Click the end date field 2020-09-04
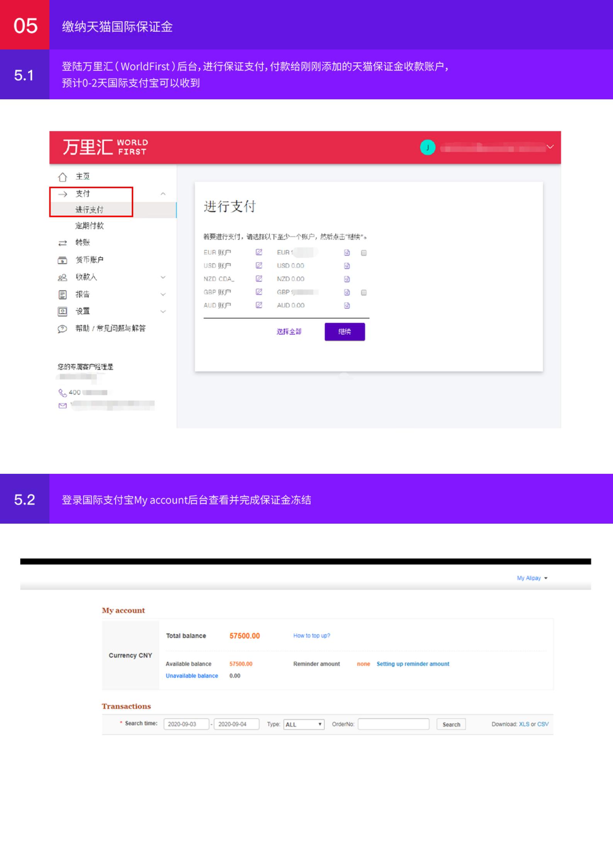 pyautogui.click(x=237, y=724)
